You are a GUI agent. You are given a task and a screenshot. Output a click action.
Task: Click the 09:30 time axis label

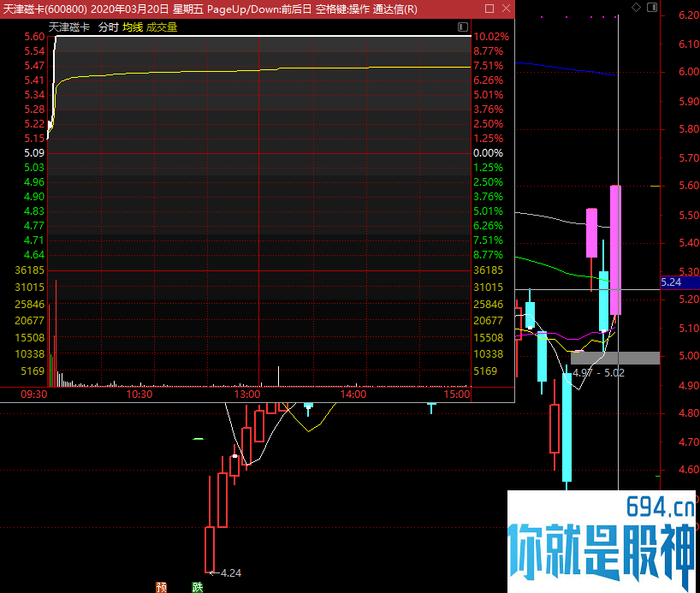(34, 394)
